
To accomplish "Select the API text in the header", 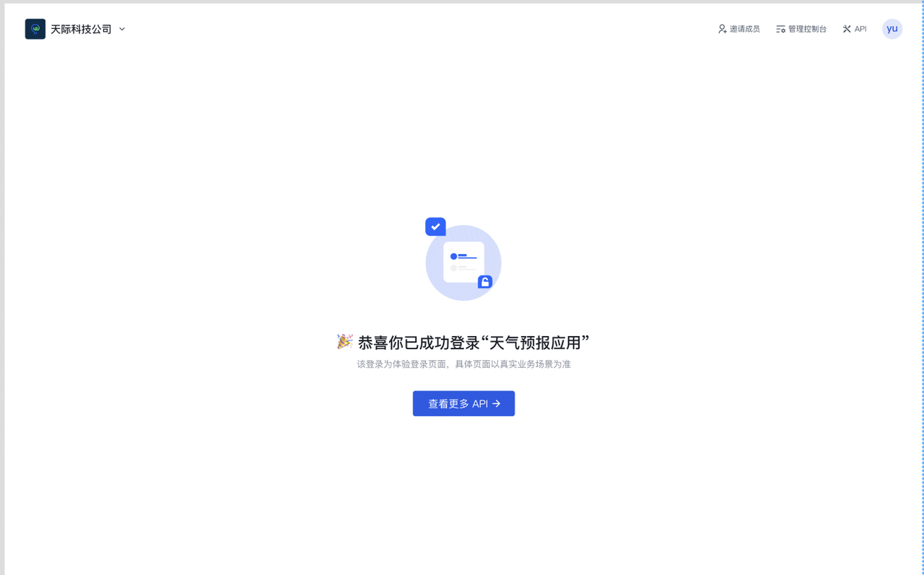I will 860,29.
